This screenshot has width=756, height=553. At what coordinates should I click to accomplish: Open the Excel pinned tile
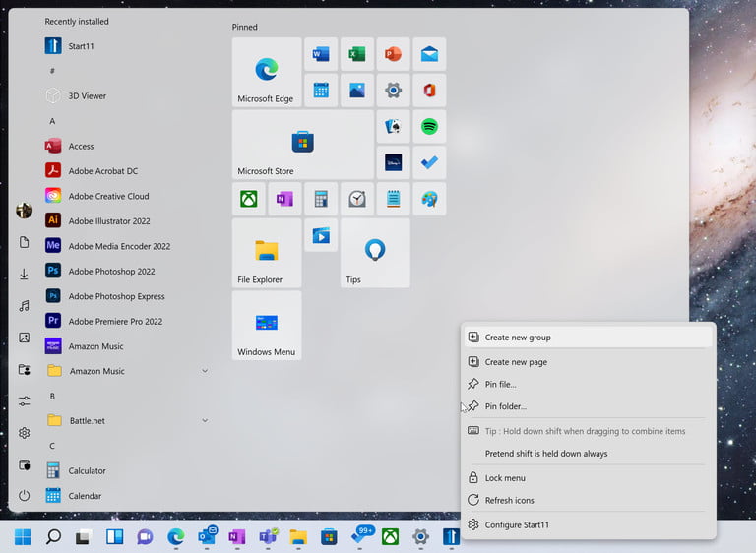[357, 54]
